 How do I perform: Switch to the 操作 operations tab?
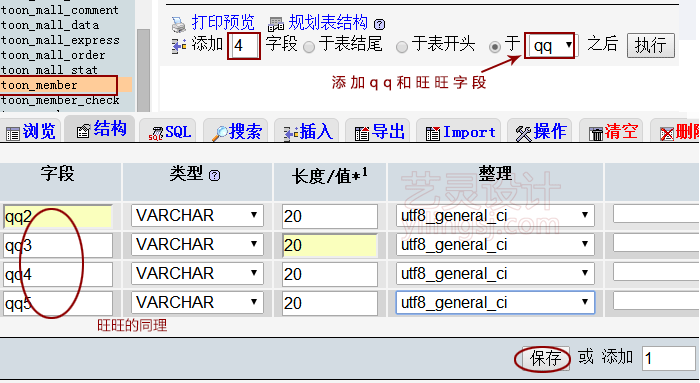541,132
